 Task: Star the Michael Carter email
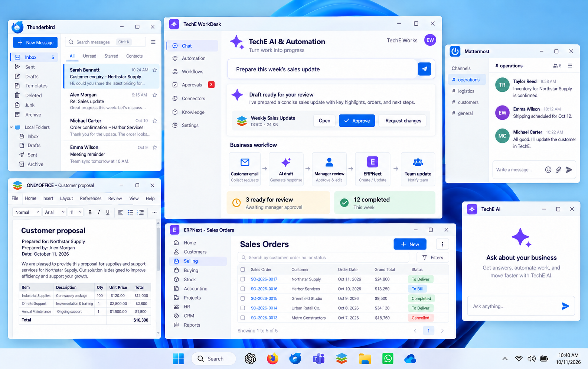pyautogui.click(x=155, y=120)
